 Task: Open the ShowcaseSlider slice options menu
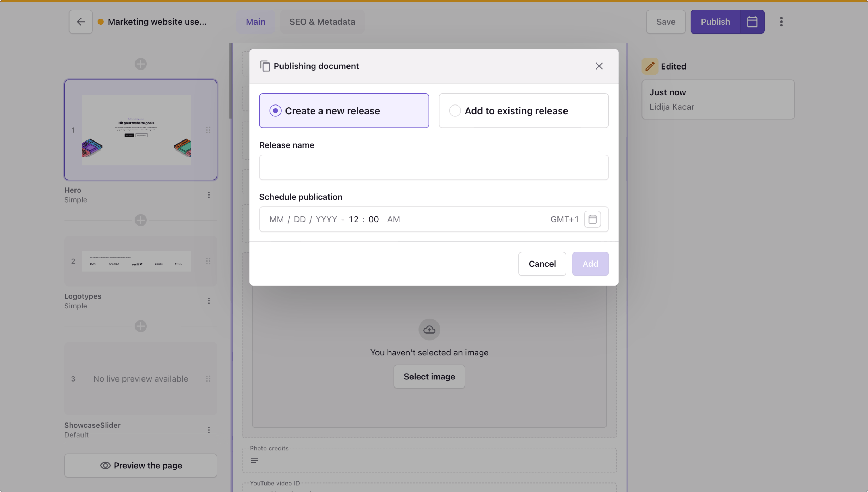click(x=209, y=430)
